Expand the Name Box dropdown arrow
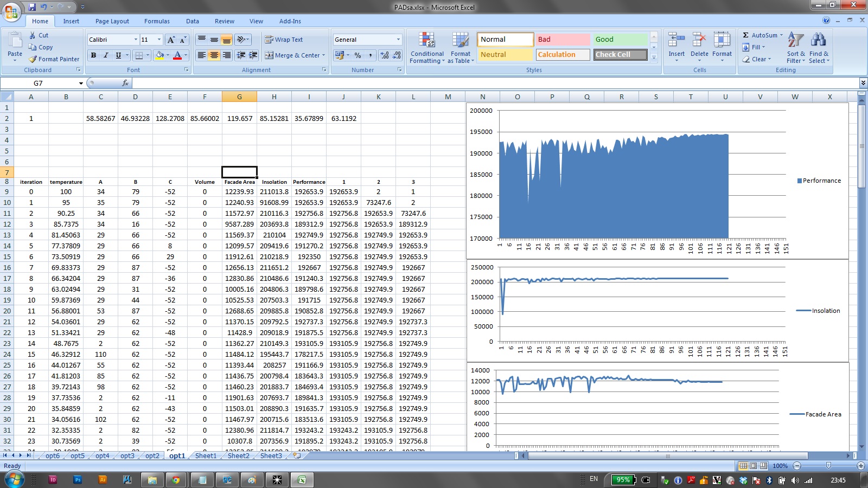This screenshot has width=868, height=488. 81,84
